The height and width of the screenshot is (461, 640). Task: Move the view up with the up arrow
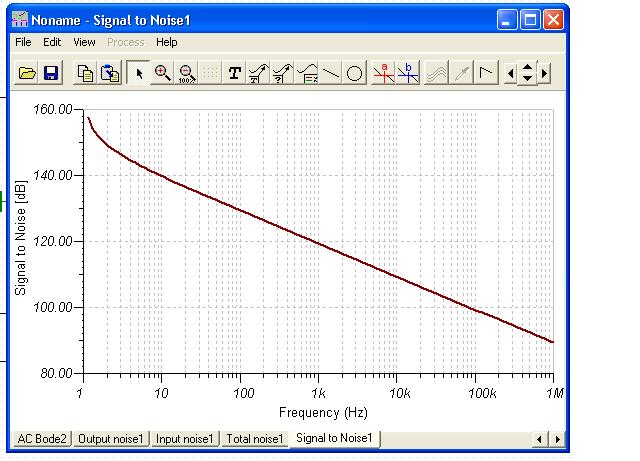tap(527, 67)
